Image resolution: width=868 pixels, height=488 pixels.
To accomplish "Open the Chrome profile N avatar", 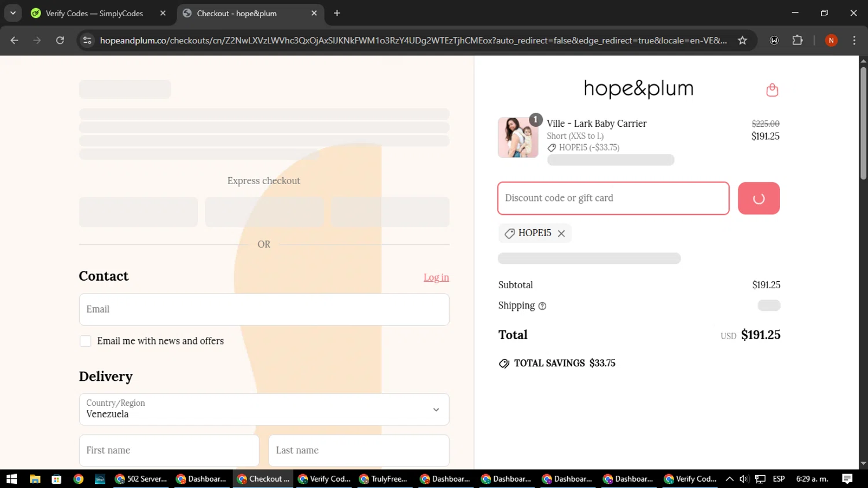I will tap(831, 41).
